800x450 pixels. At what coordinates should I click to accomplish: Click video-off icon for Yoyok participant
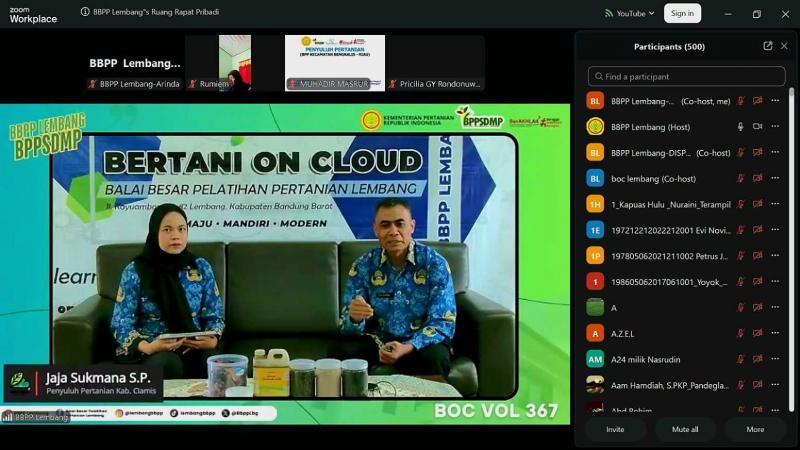tap(758, 282)
